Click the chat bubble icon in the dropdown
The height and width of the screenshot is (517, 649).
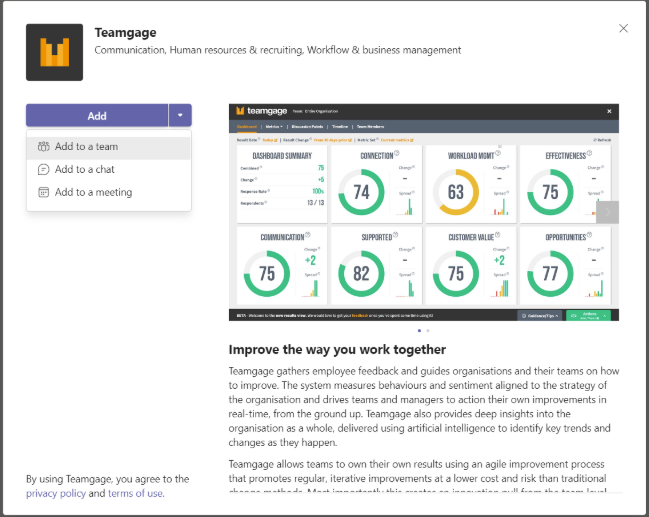point(43,170)
